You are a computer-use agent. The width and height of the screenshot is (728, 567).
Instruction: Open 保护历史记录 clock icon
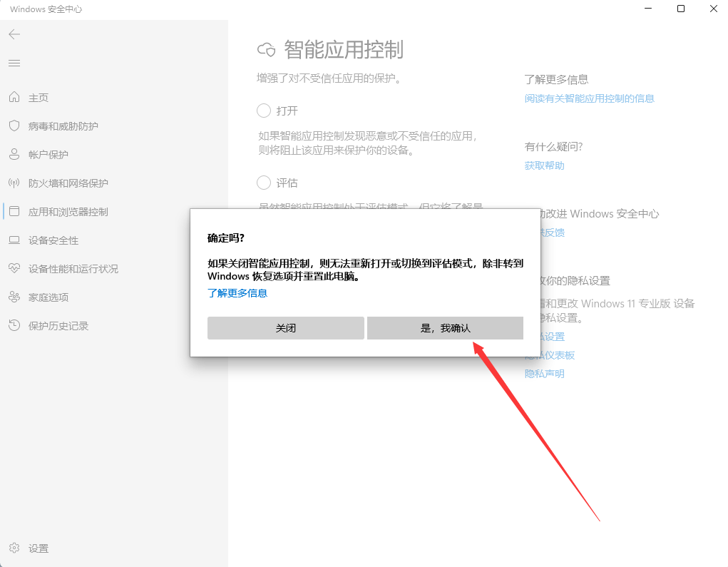14,326
